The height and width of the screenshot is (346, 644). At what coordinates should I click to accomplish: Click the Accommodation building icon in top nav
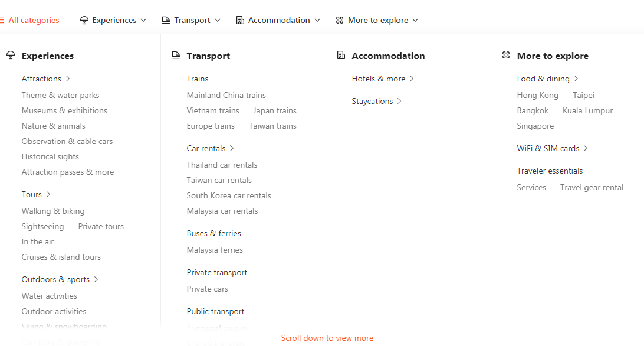240,20
